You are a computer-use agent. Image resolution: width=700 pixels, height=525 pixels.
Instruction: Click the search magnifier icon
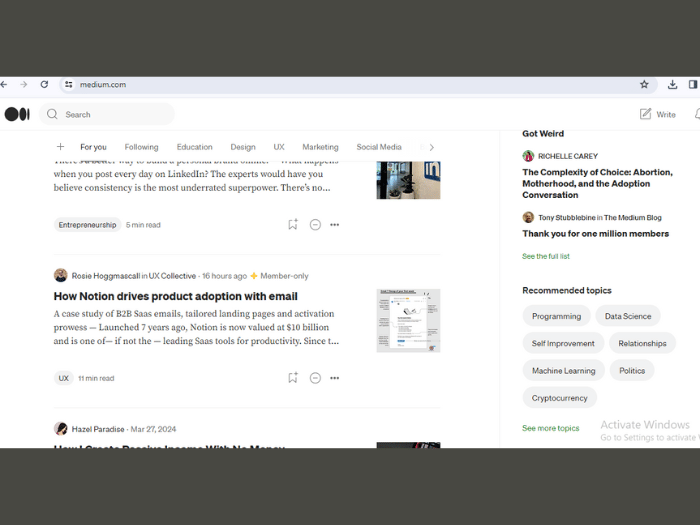(x=52, y=114)
